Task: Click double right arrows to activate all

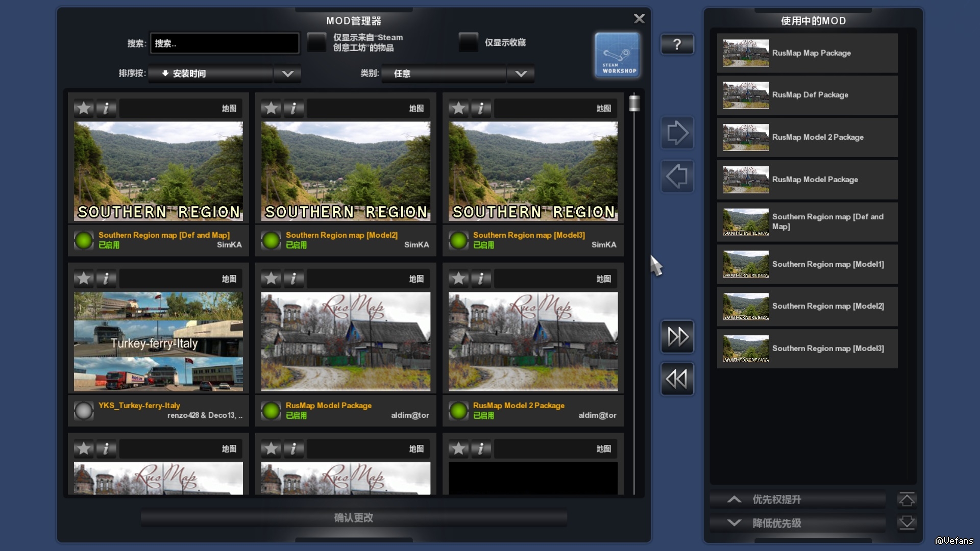Action: coord(677,337)
